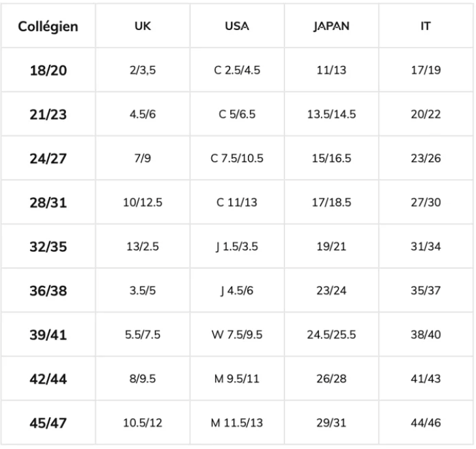Select the Japan value 13.5/14.5
Screen dimensions: 476x449
331,114
